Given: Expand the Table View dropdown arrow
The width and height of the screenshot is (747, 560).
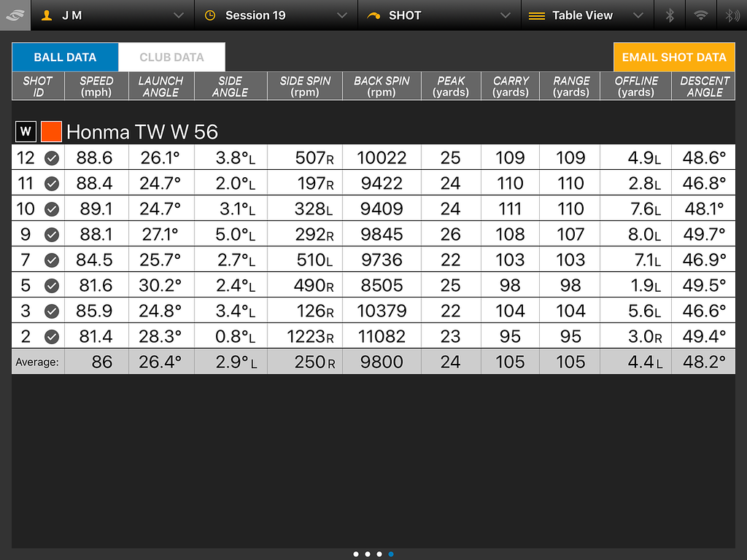Looking at the screenshot, I should (638, 16).
